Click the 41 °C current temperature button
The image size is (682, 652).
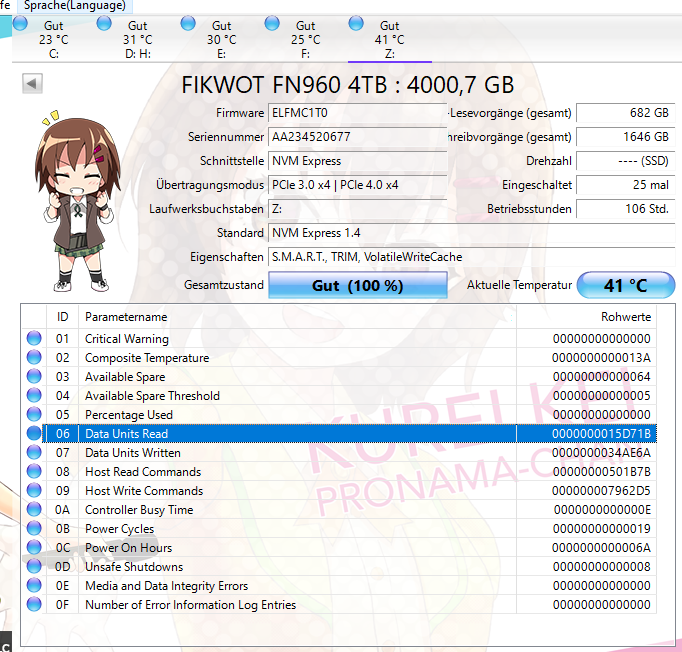point(625,285)
